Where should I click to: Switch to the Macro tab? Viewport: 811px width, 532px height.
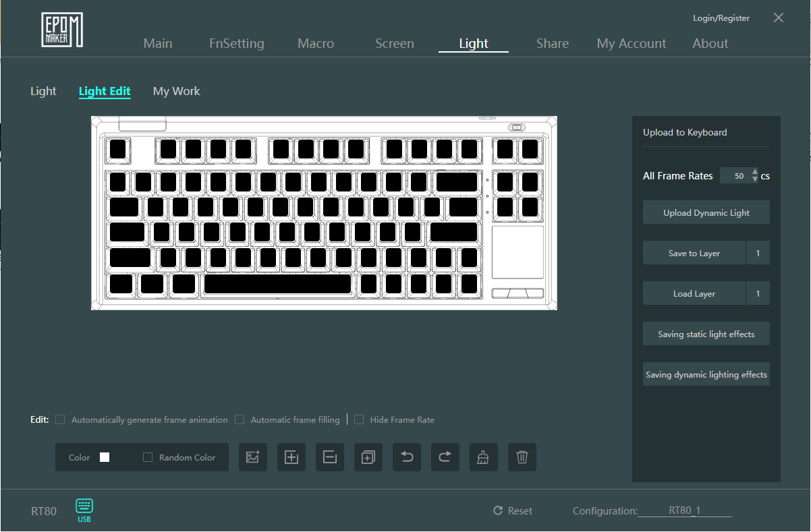pyautogui.click(x=316, y=44)
